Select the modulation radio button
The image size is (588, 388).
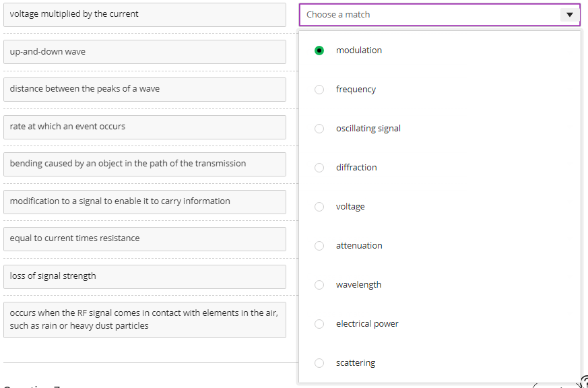pyautogui.click(x=319, y=51)
